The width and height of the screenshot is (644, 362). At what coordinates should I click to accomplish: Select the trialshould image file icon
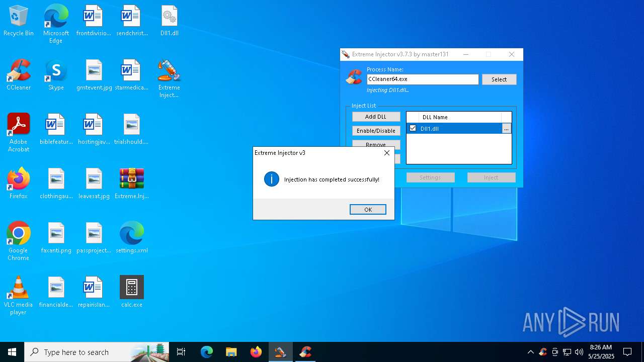tap(131, 130)
